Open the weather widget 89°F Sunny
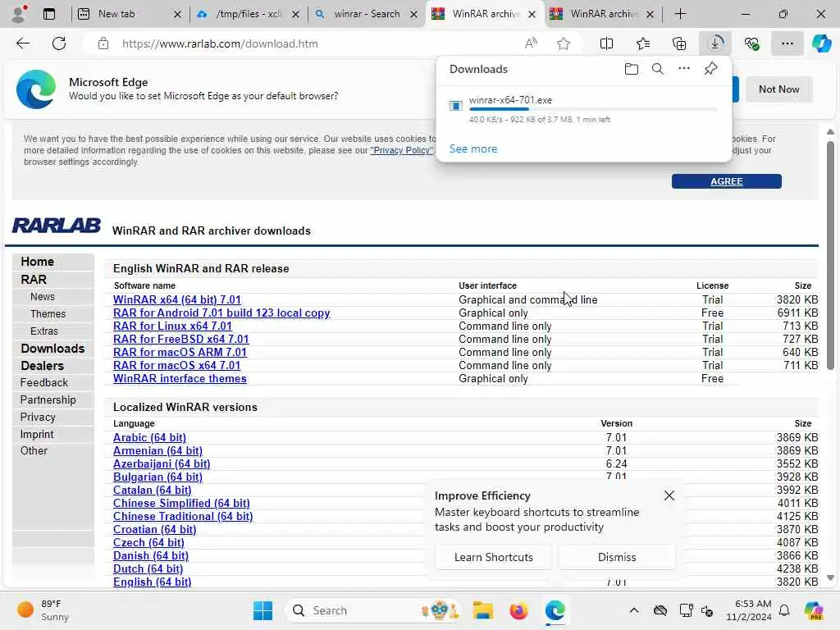 coord(43,610)
